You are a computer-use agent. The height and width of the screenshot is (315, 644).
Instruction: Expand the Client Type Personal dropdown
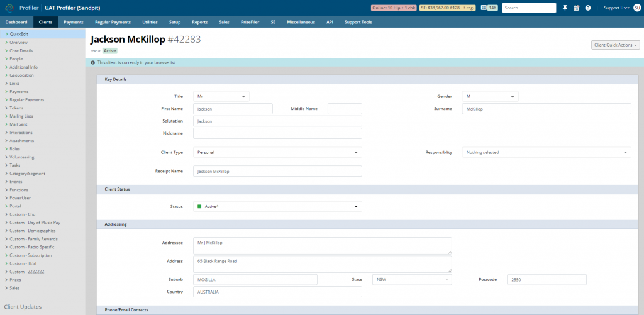[277, 152]
